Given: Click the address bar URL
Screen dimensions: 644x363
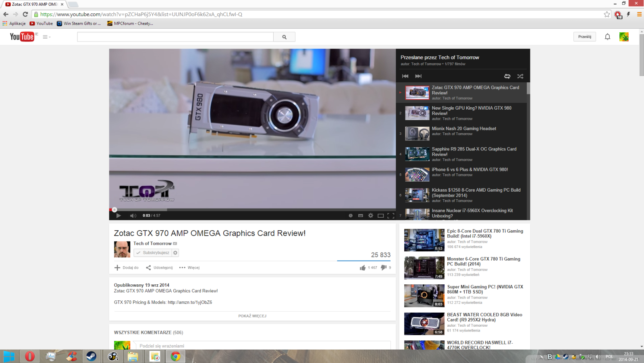Looking at the screenshot, I should coord(141,14).
